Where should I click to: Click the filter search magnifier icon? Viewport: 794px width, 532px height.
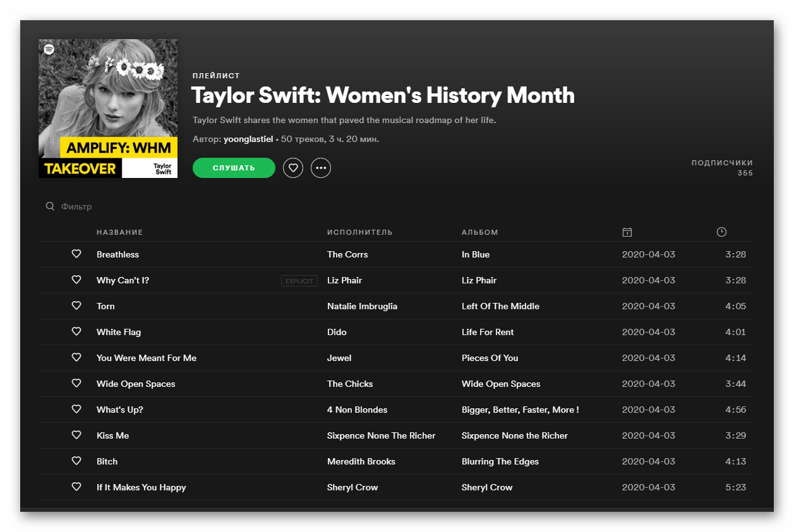tap(50, 206)
